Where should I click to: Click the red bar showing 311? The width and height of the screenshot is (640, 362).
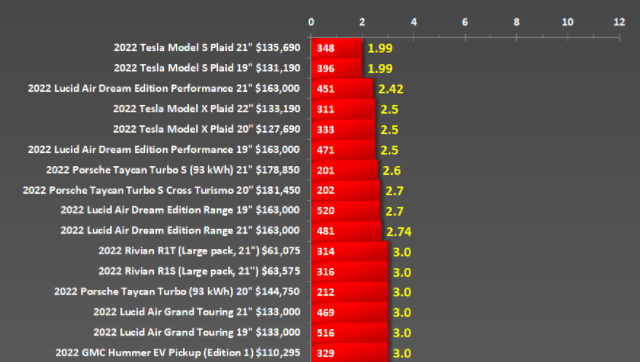343,109
